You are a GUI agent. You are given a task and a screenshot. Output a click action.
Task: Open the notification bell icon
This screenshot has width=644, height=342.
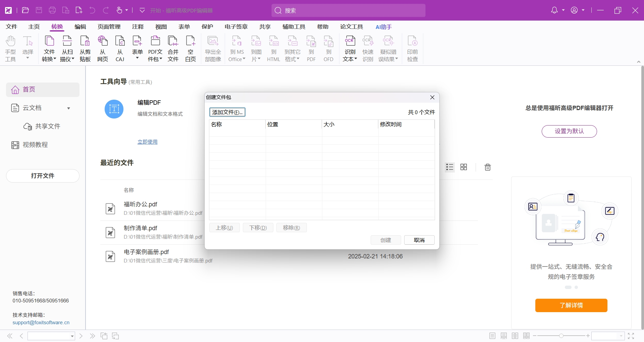[554, 10]
